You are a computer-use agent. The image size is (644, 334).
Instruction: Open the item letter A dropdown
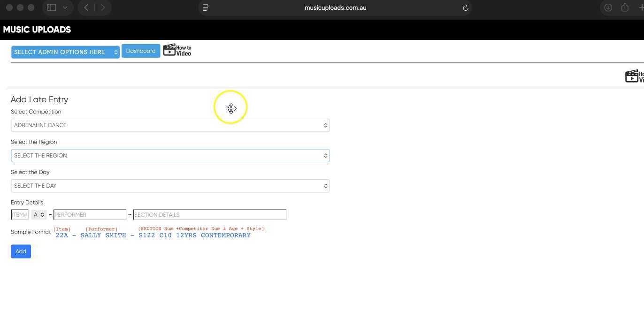coord(38,215)
